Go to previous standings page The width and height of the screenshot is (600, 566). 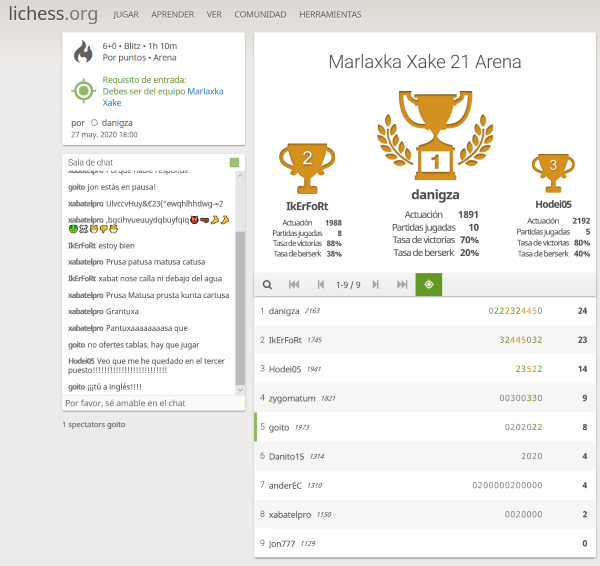pos(321,285)
